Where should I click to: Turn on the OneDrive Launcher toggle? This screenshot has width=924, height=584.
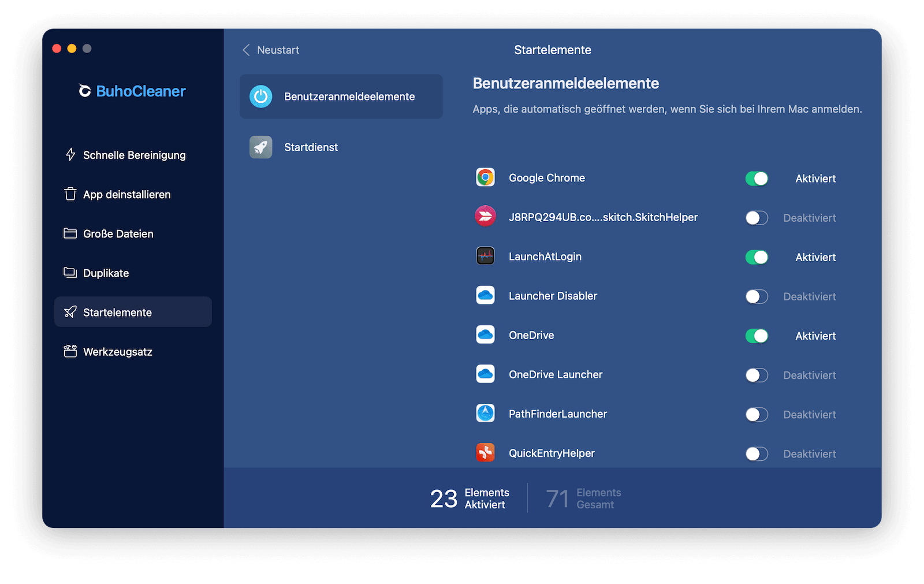click(x=757, y=375)
